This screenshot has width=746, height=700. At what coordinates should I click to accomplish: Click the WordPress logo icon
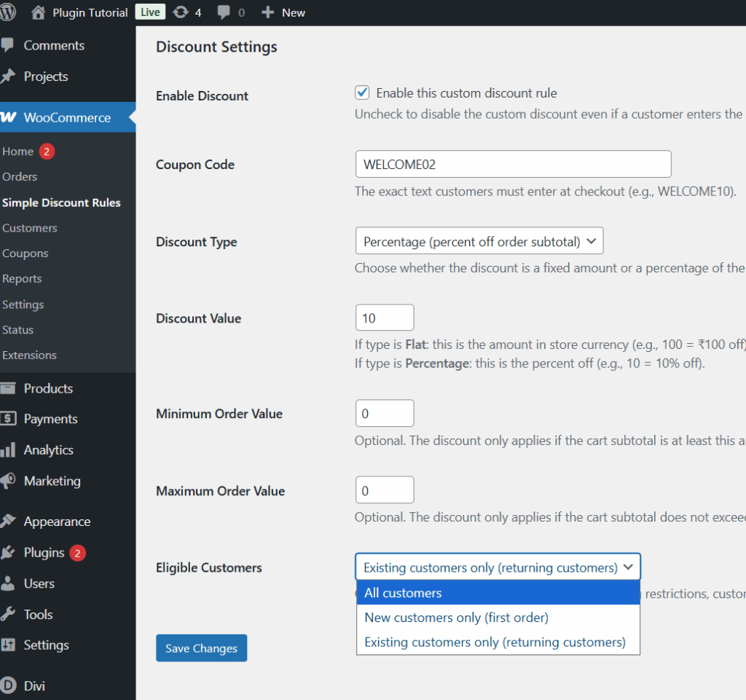click(x=8, y=12)
